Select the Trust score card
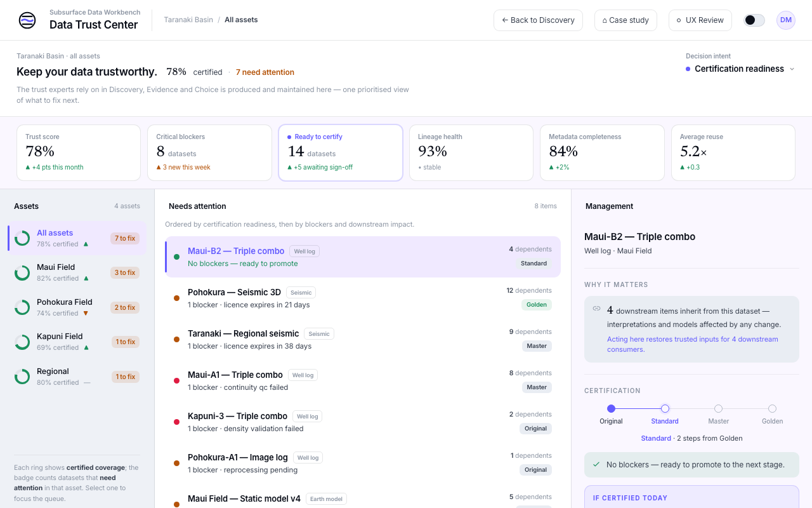This screenshot has height=508, width=812. (x=79, y=152)
